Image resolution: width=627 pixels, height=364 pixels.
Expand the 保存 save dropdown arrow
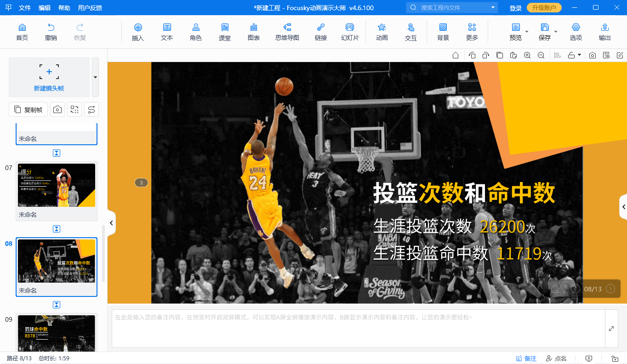(x=556, y=31)
